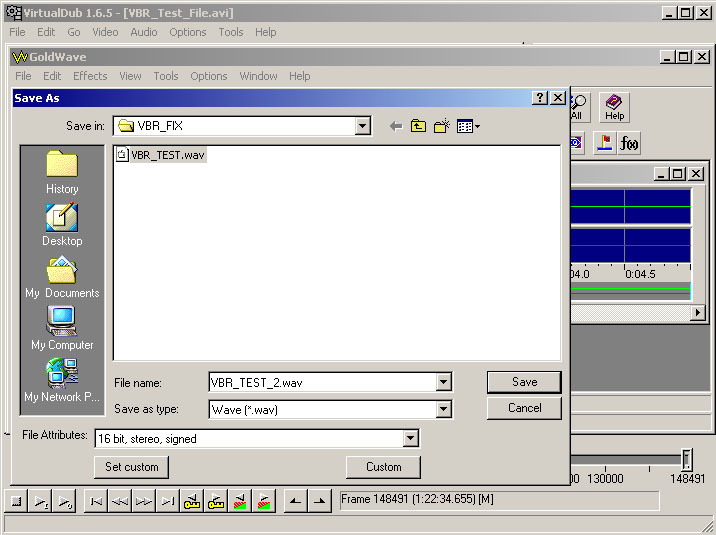716x535 pixels.
Task: Click the Custom button
Action: coord(384,467)
